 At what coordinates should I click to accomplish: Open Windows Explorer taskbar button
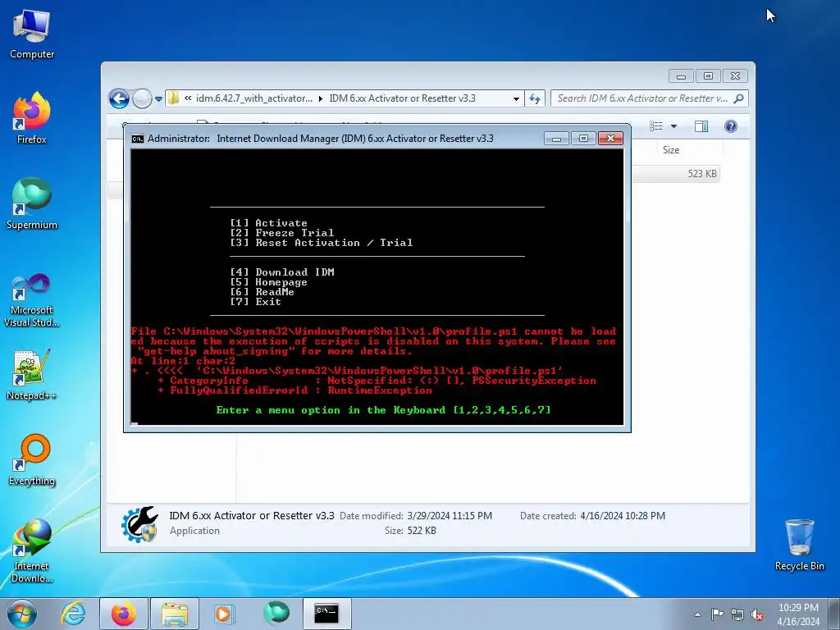[175, 614]
